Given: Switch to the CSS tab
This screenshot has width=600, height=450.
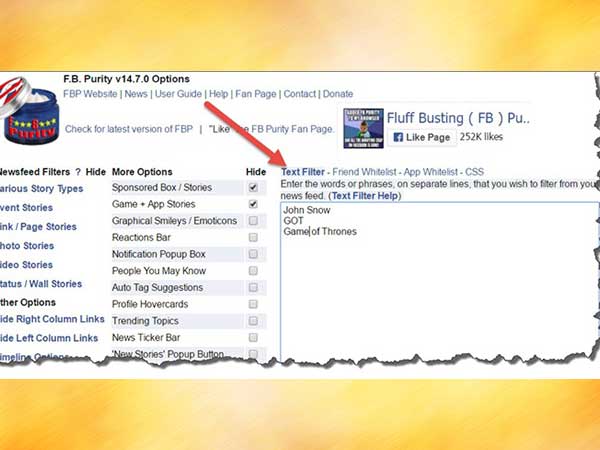Looking at the screenshot, I should pos(474,172).
